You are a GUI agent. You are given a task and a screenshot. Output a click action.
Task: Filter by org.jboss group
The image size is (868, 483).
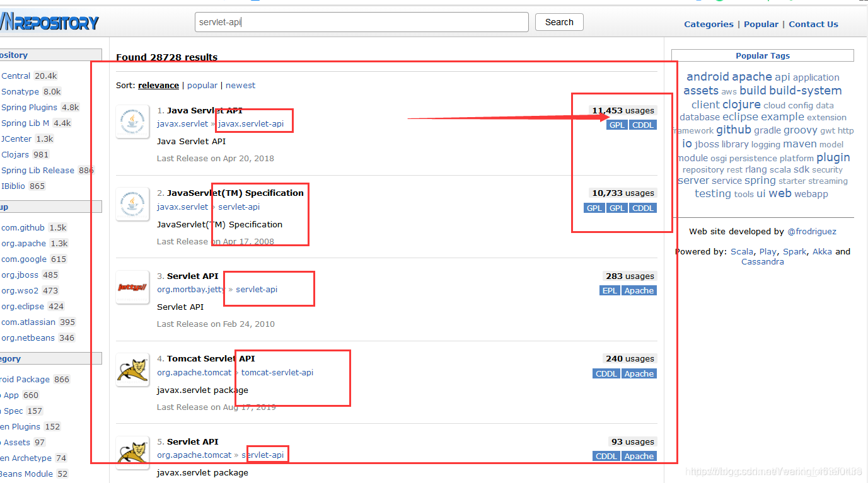coord(20,275)
